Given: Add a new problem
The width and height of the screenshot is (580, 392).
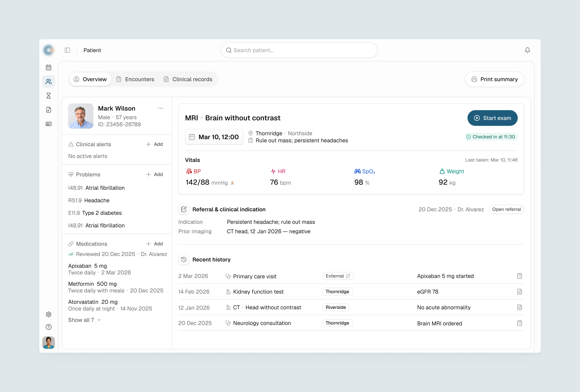Looking at the screenshot, I should click(155, 174).
